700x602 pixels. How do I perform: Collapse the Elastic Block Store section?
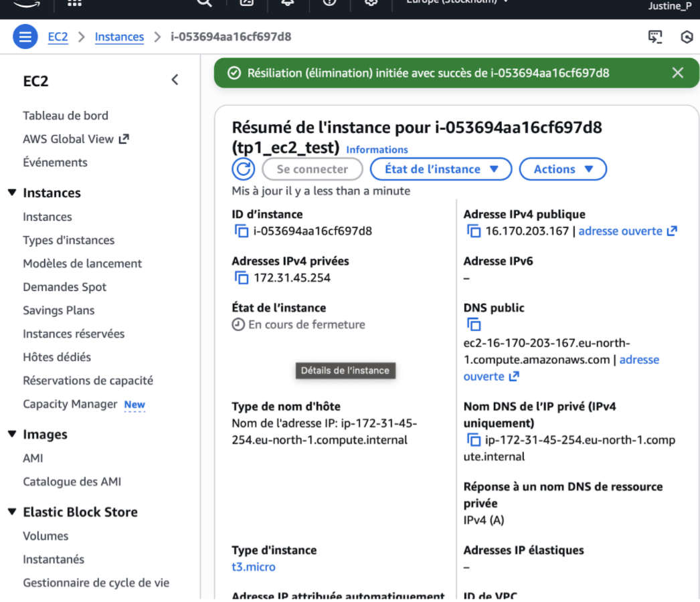[x=13, y=512]
